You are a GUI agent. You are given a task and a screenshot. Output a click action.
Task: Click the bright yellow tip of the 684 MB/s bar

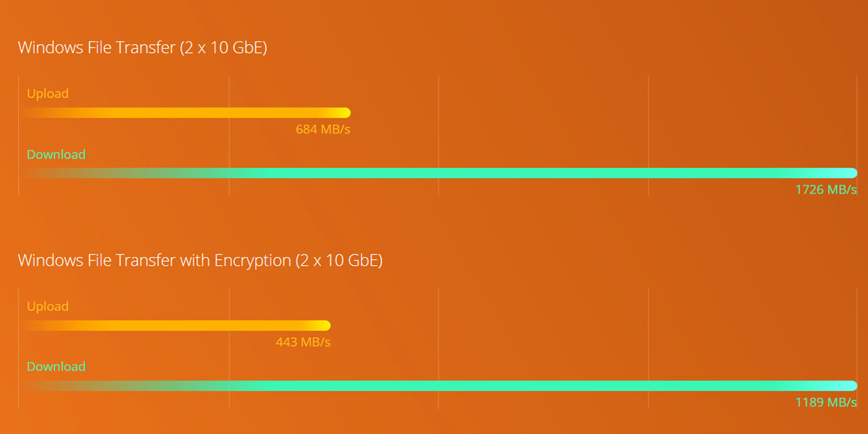click(x=344, y=113)
